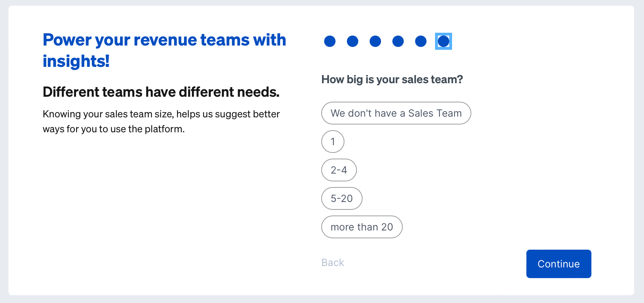Click the "How big is your sales team?" question

click(x=392, y=79)
